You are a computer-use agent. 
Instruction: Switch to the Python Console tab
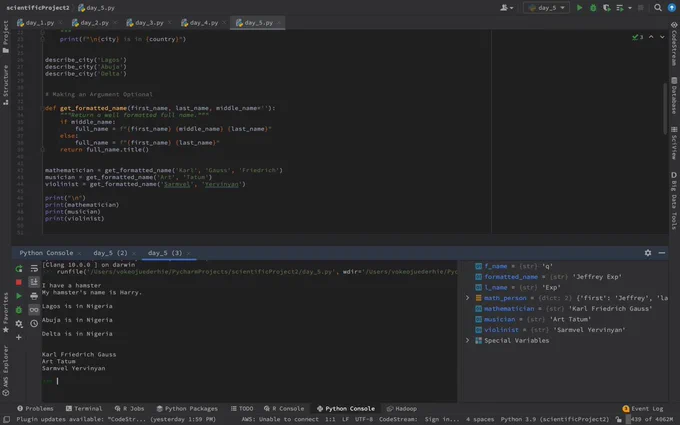[x=46, y=253]
